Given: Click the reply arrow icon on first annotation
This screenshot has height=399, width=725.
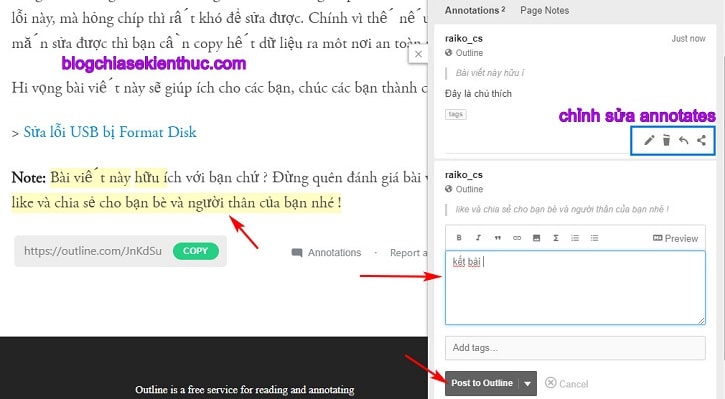Looking at the screenshot, I should coord(683,140).
